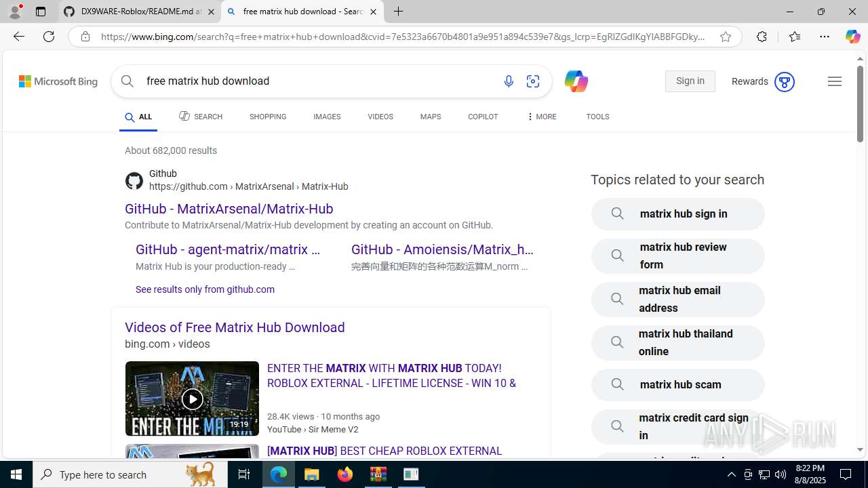Open Favorites list icon

(794, 37)
